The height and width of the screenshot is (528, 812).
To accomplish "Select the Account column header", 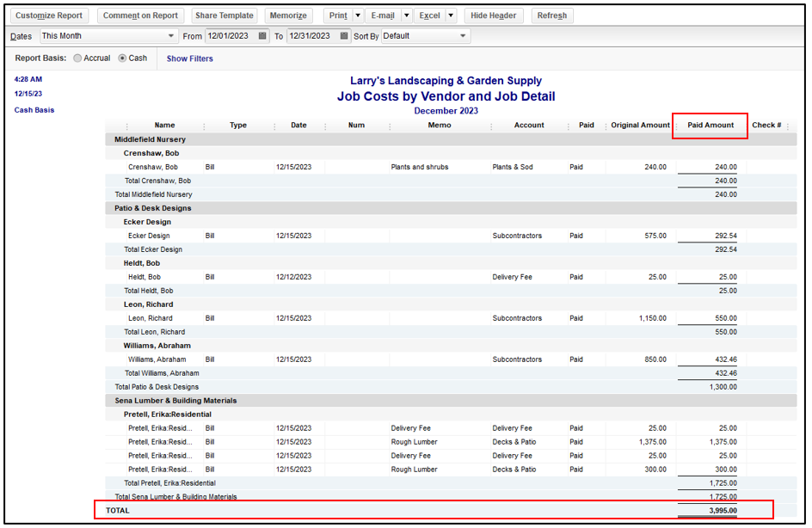I will click(529, 126).
